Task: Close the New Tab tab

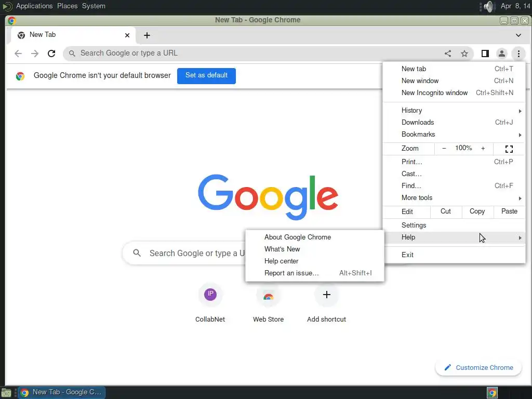Action: point(127,35)
